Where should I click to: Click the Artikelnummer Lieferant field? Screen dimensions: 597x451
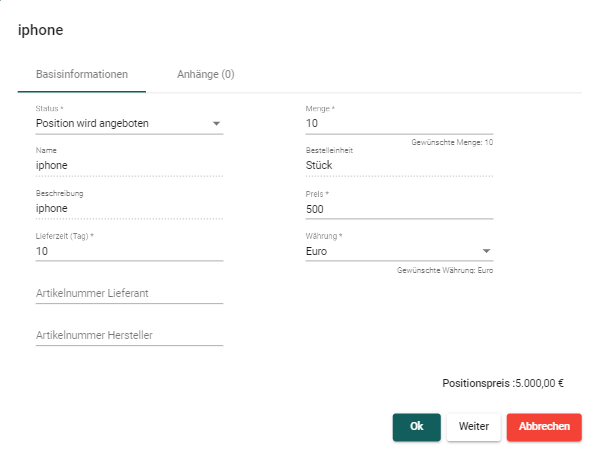click(129, 293)
